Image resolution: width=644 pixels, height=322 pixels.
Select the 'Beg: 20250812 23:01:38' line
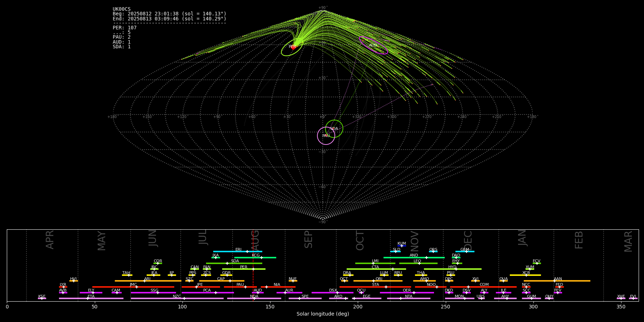170,14
